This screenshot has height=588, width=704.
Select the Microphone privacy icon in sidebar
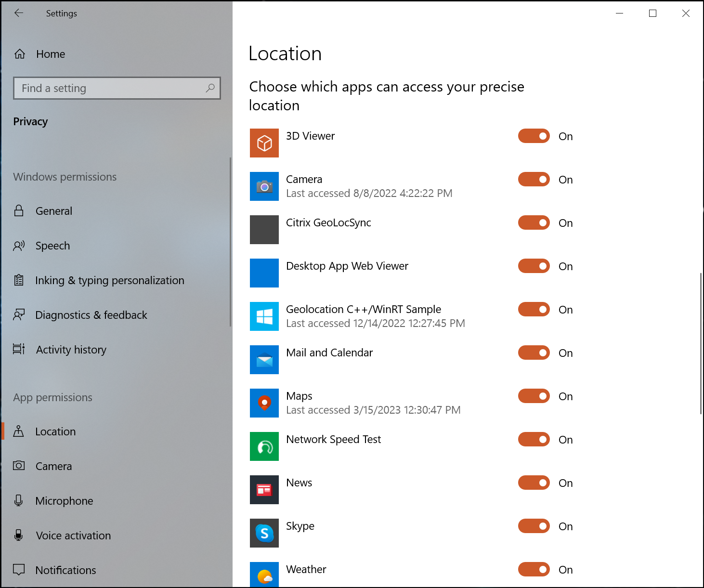pos(18,500)
